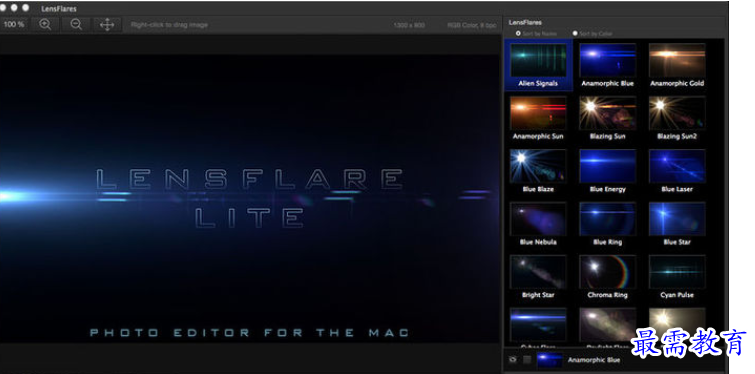
Task: Select the pan/move arrows tool
Action: (107, 25)
